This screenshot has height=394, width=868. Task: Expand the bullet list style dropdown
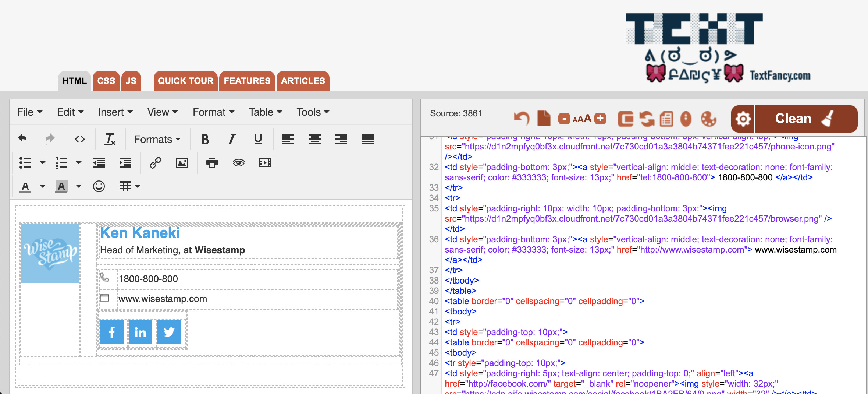click(x=42, y=162)
